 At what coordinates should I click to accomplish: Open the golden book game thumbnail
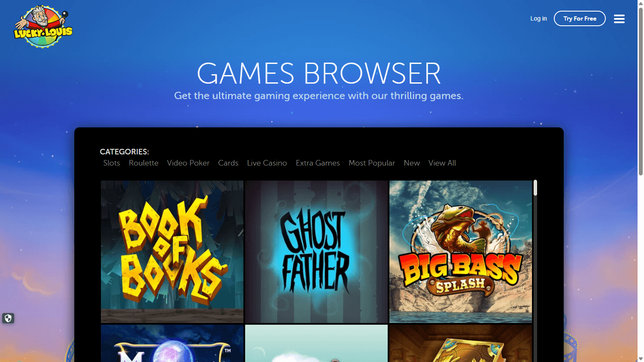[x=461, y=343]
